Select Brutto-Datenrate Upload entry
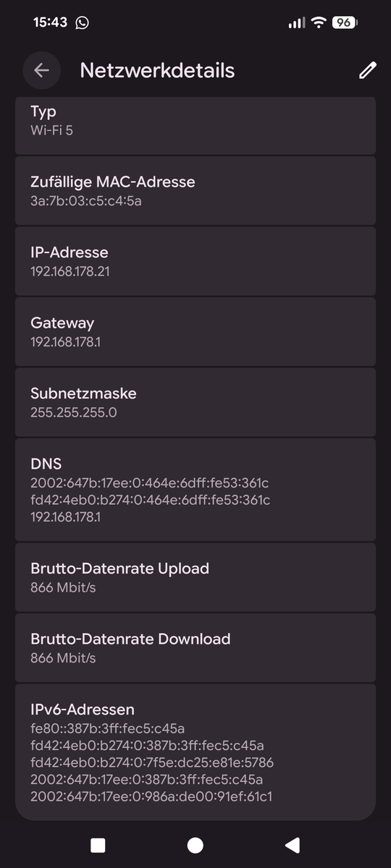 [x=195, y=577]
